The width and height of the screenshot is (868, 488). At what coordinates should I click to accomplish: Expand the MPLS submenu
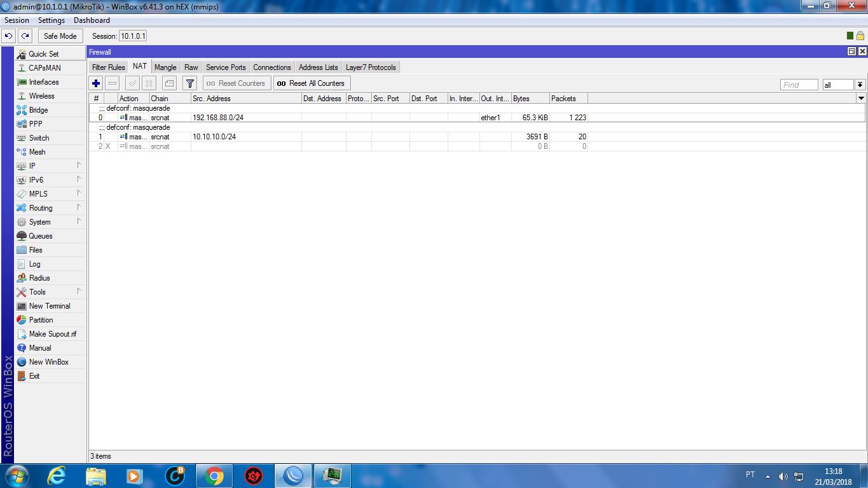click(50, 194)
